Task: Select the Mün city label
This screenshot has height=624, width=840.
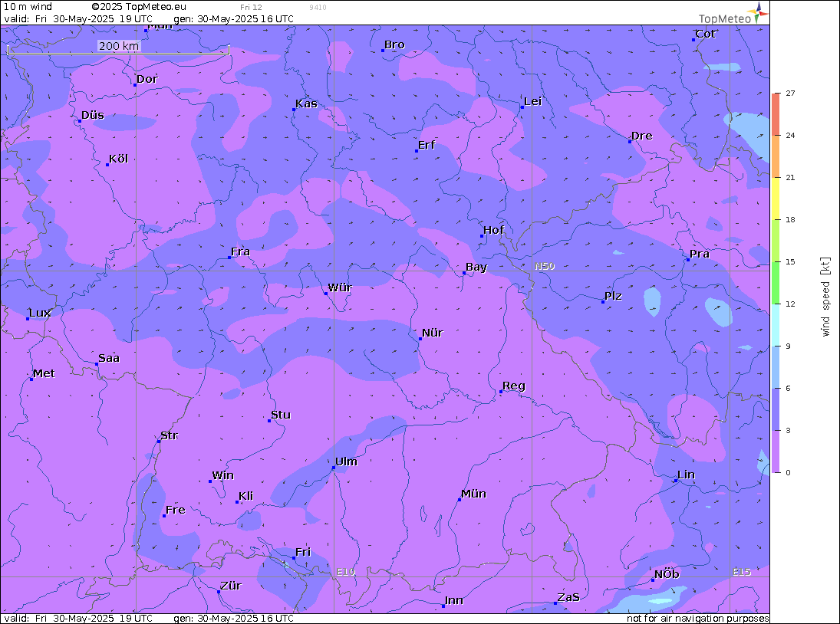Action: click(473, 494)
